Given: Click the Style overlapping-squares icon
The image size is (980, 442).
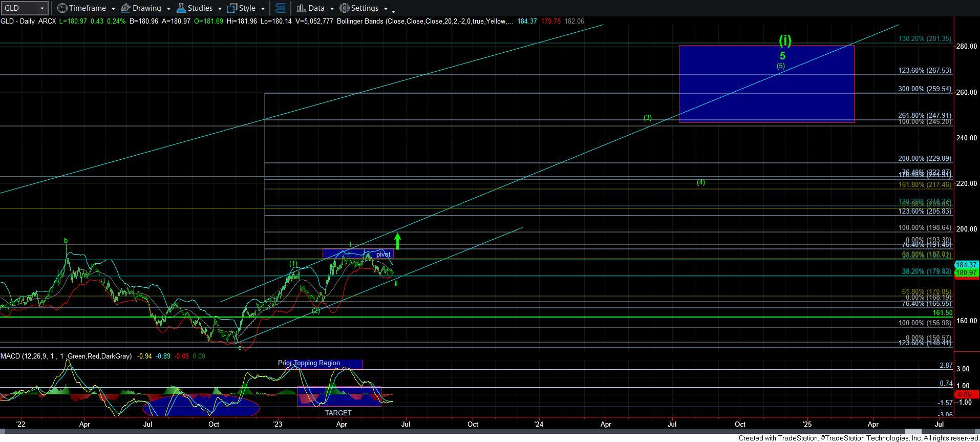Looking at the screenshot, I should pos(232,8).
